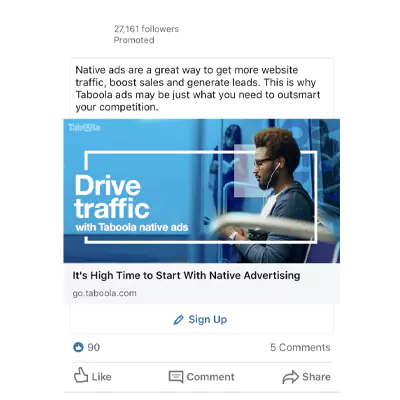
Task: Click the native ads post description text
Action: click(x=197, y=89)
